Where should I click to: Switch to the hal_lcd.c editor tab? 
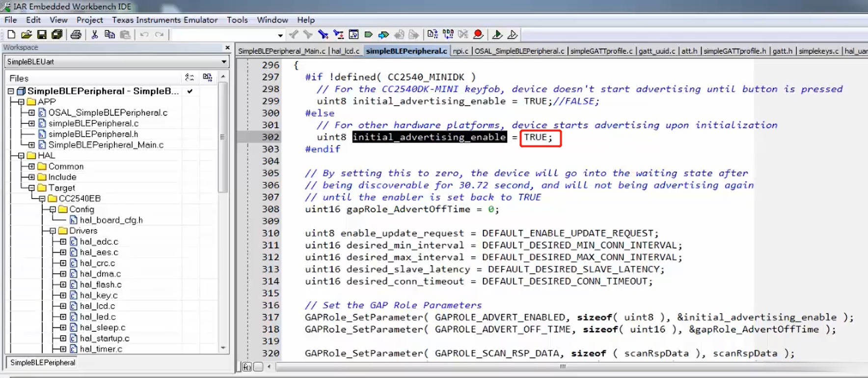point(345,51)
